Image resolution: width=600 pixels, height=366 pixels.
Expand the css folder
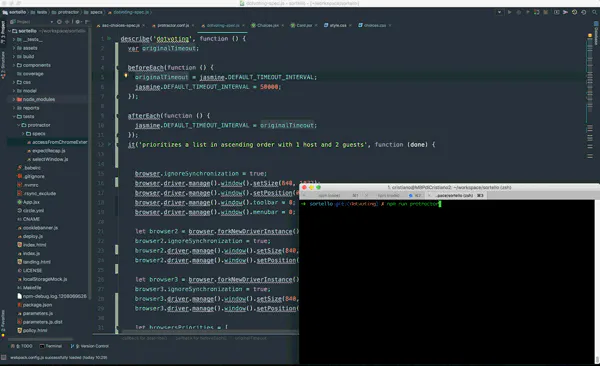14,82
